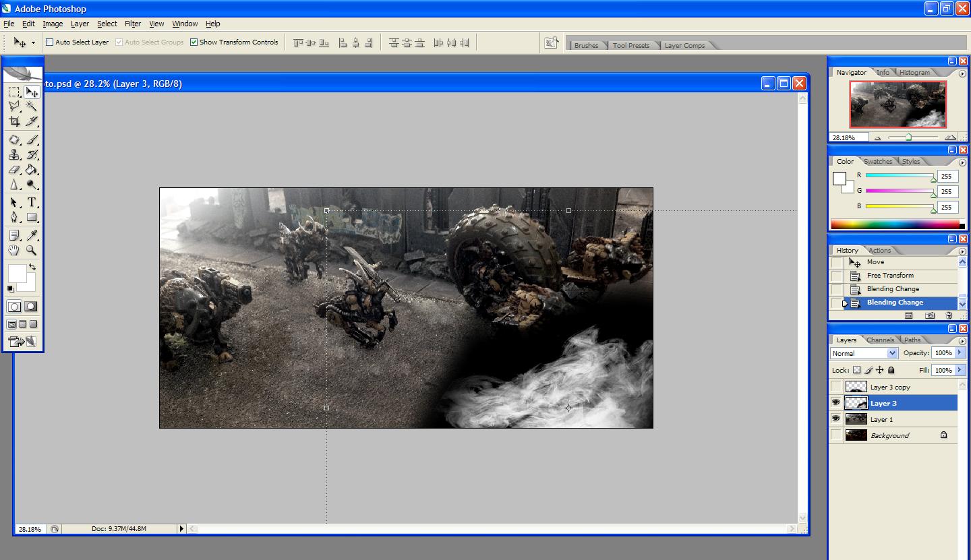This screenshot has height=560, width=971.
Task: Toggle lock transparent pixels
Action: 856,370
